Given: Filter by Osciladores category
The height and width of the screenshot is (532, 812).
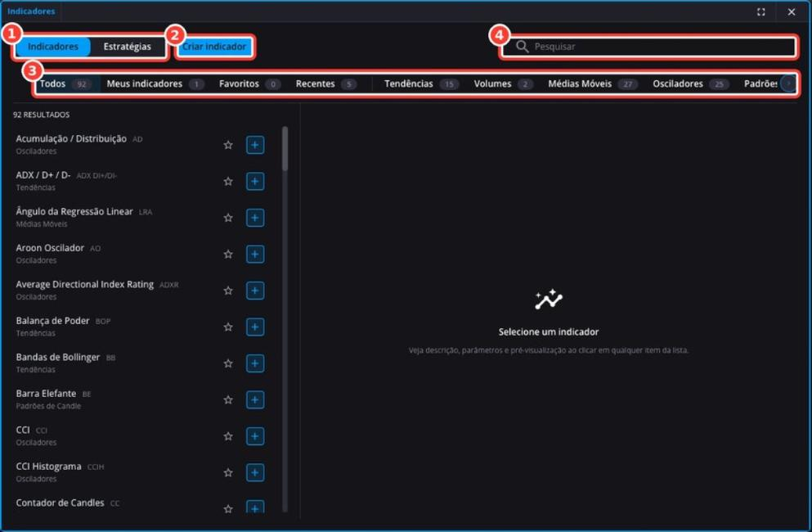Looking at the screenshot, I should [690, 84].
